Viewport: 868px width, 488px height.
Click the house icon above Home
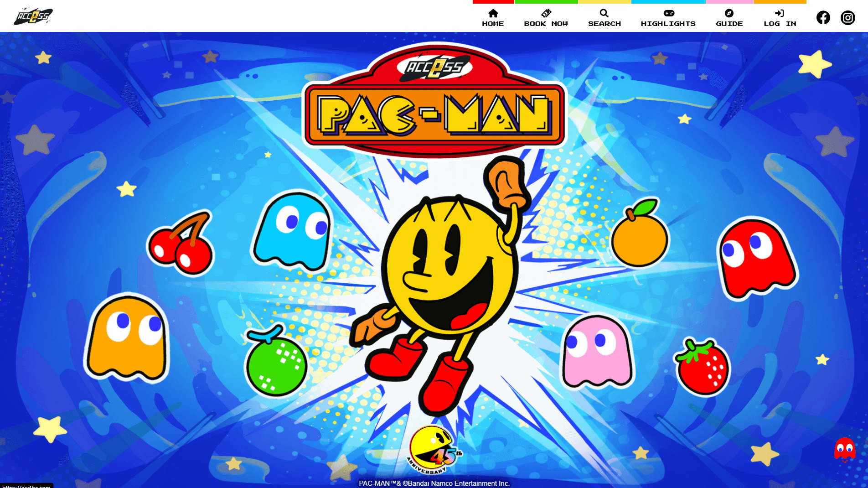[x=493, y=13]
